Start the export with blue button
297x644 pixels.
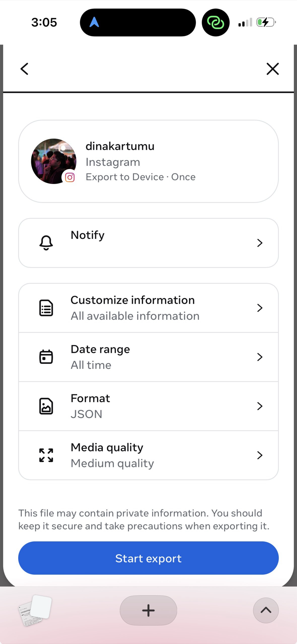pyautogui.click(x=148, y=558)
